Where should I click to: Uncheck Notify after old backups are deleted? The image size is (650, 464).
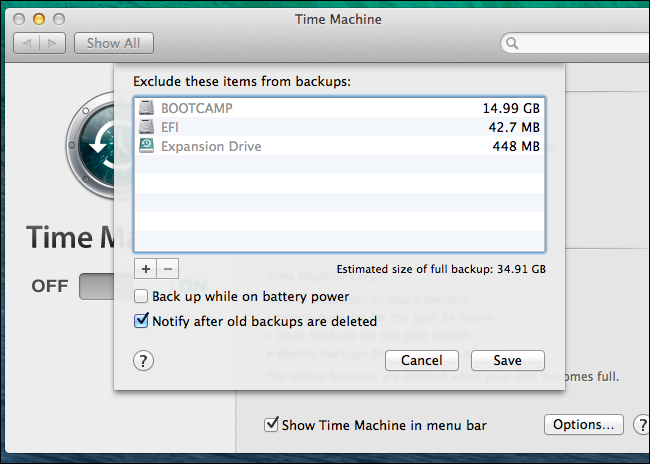pyautogui.click(x=141, y=321)
